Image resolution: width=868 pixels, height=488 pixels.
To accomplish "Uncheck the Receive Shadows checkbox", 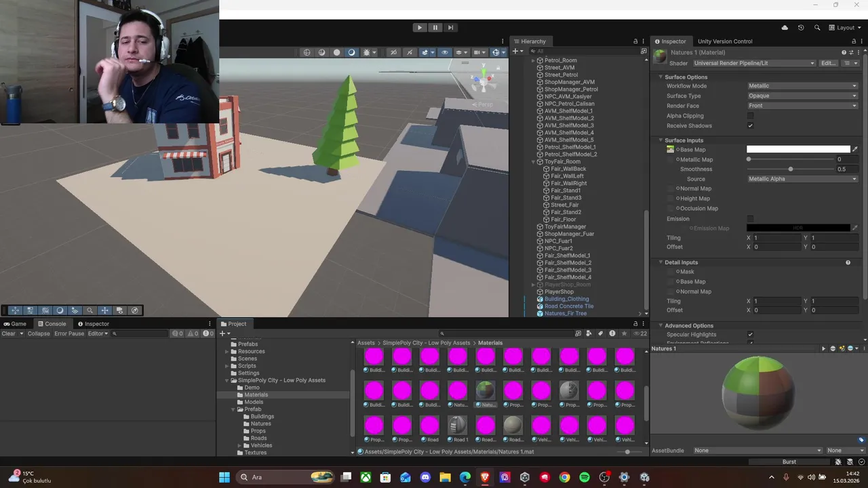I will pos(750,126).
